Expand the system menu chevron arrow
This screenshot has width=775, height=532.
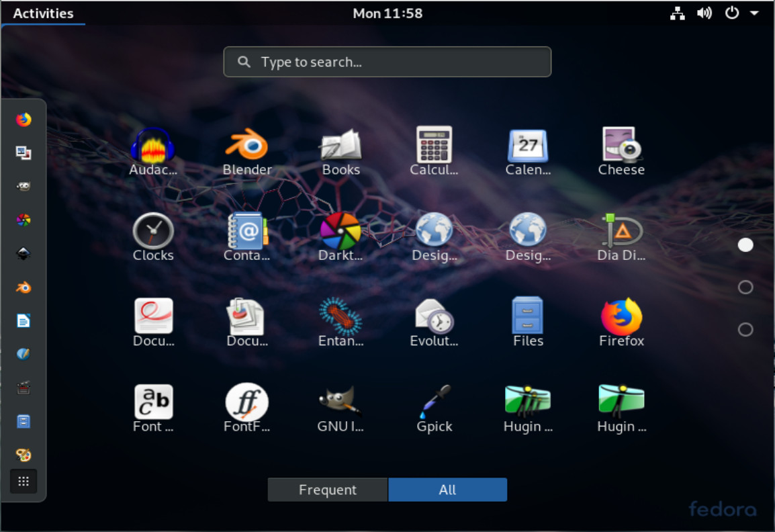(756, 12)
